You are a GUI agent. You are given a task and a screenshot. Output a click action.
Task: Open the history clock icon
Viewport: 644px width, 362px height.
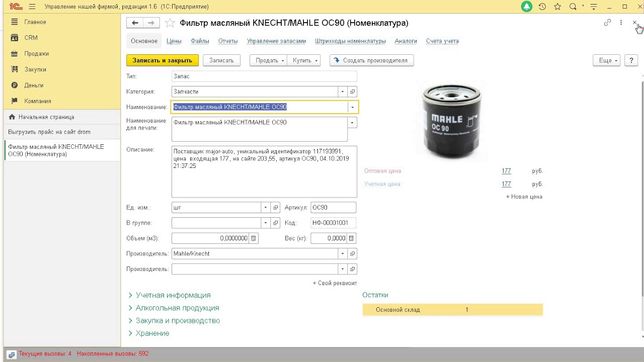pos(542,7)
